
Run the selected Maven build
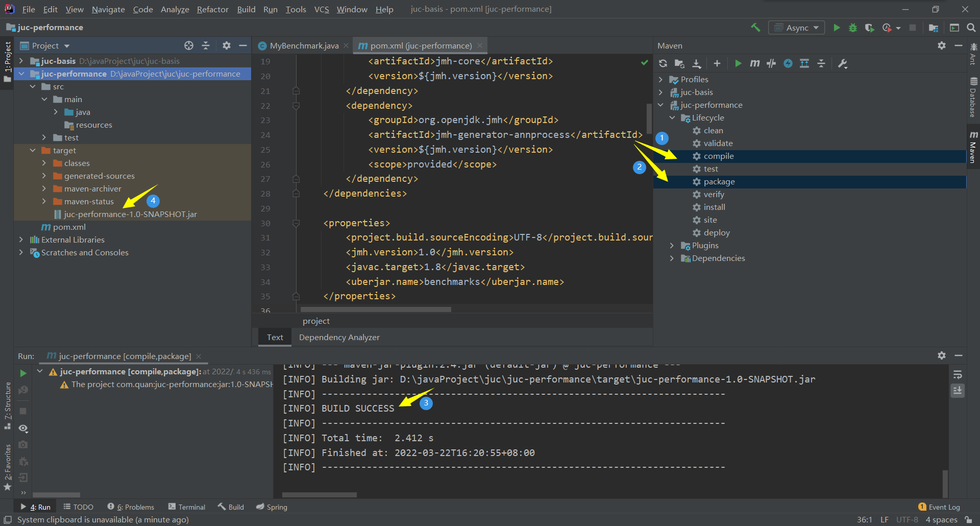tap(738, 63)
